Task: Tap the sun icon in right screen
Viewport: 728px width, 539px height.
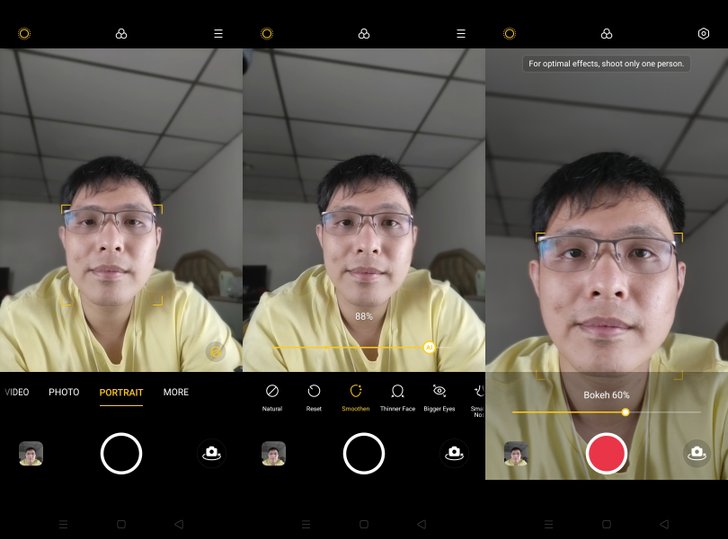Action: [x=509, y=33]
